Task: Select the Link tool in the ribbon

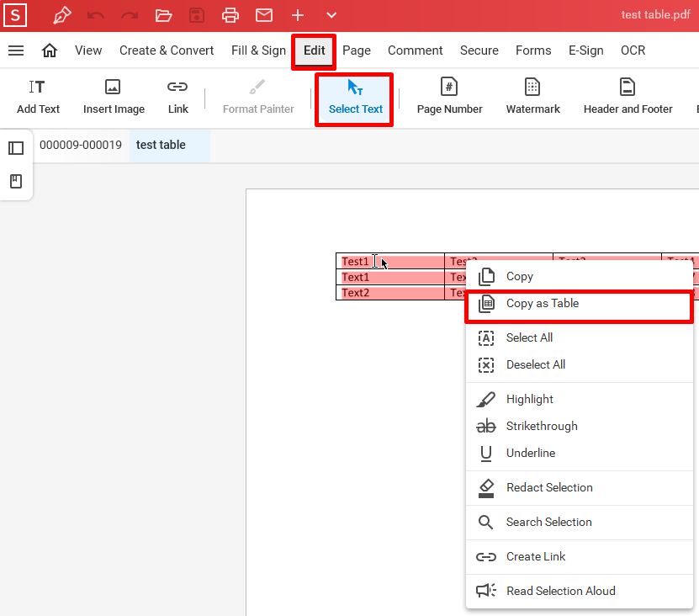Action: (177, 98)
